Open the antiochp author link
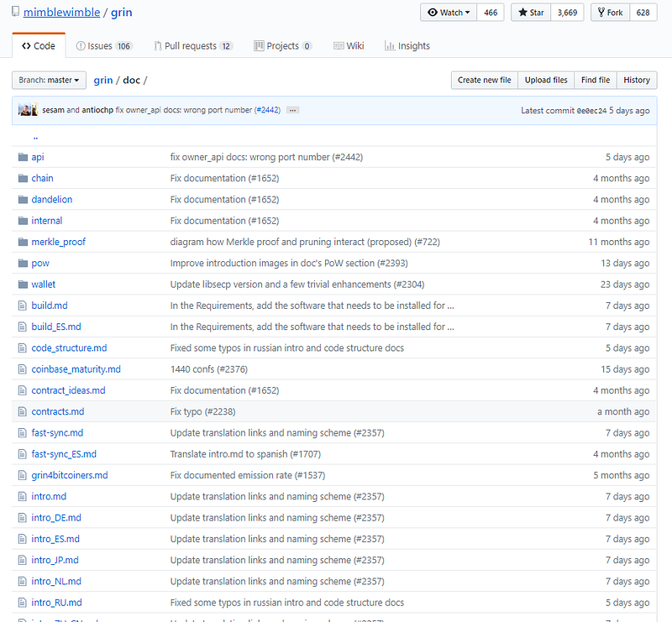672x622 pixels. pos(97,110)
